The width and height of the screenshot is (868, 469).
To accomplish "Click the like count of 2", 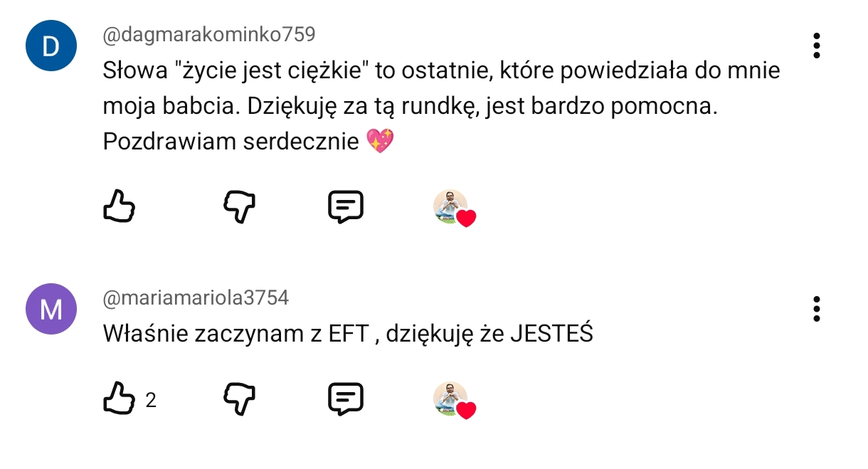I will 151,401.
